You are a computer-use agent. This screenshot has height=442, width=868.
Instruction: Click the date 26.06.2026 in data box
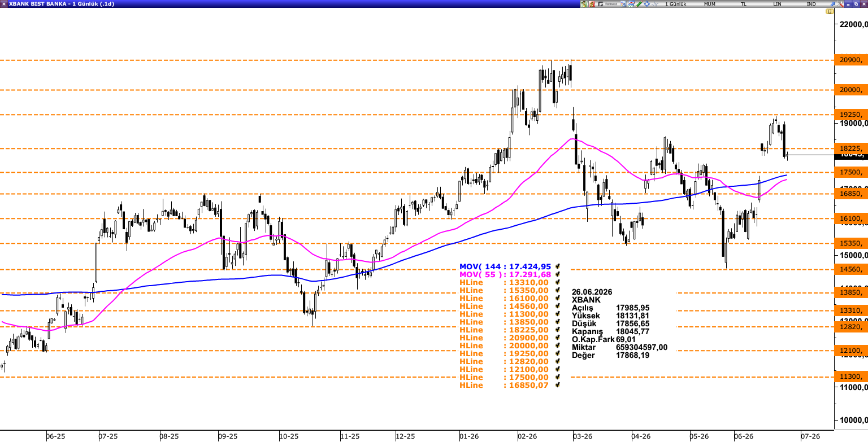pyautogui.click(x=592, y=292)
